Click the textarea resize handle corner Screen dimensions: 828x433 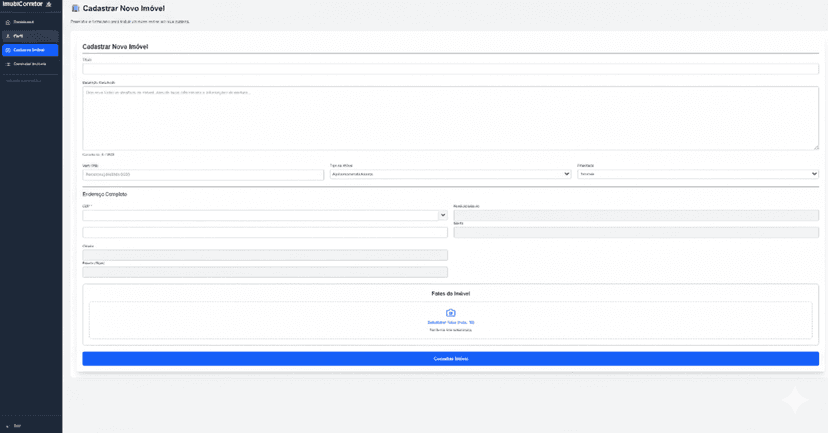click(816, 147)
